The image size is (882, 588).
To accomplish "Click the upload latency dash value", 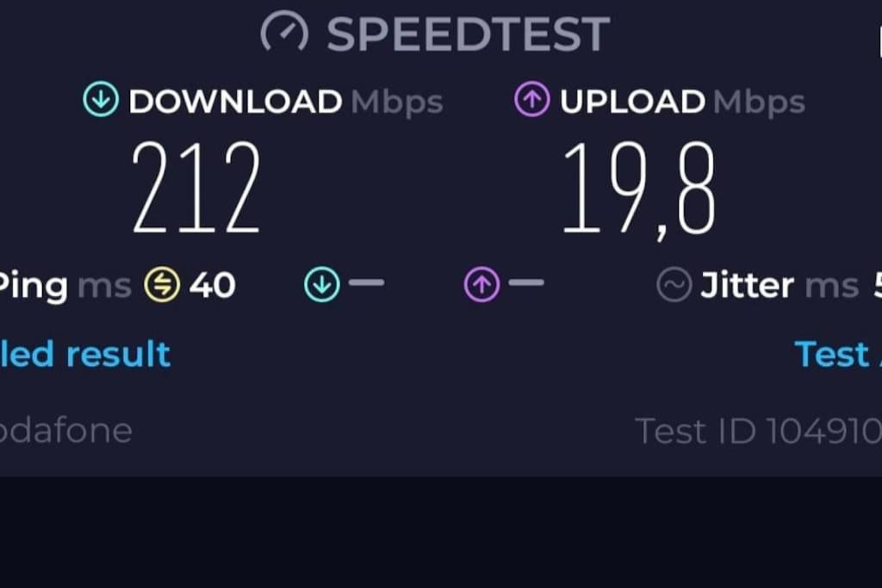I will click(x=526, y=282).
